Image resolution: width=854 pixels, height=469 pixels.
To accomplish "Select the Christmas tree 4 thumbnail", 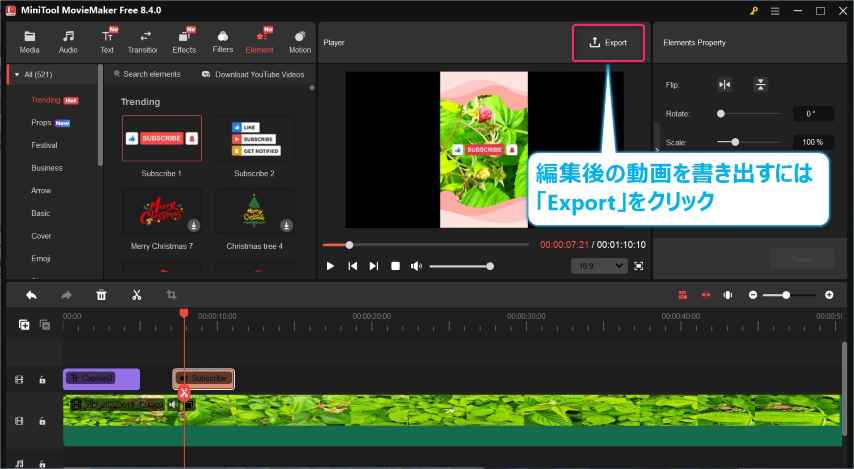I will [x=254, y=211].
